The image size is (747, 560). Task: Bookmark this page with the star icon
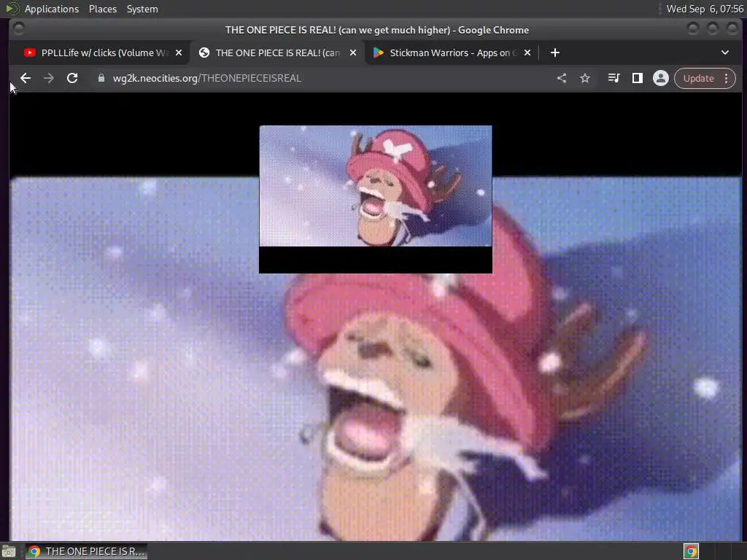pyautogui.click(x=585, y=78)
